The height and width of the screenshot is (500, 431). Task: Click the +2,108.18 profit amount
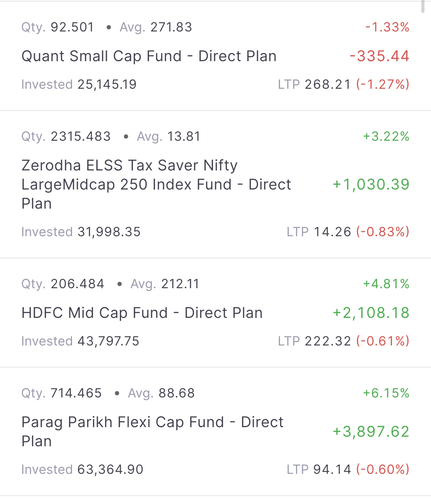[x=371, y=313]
